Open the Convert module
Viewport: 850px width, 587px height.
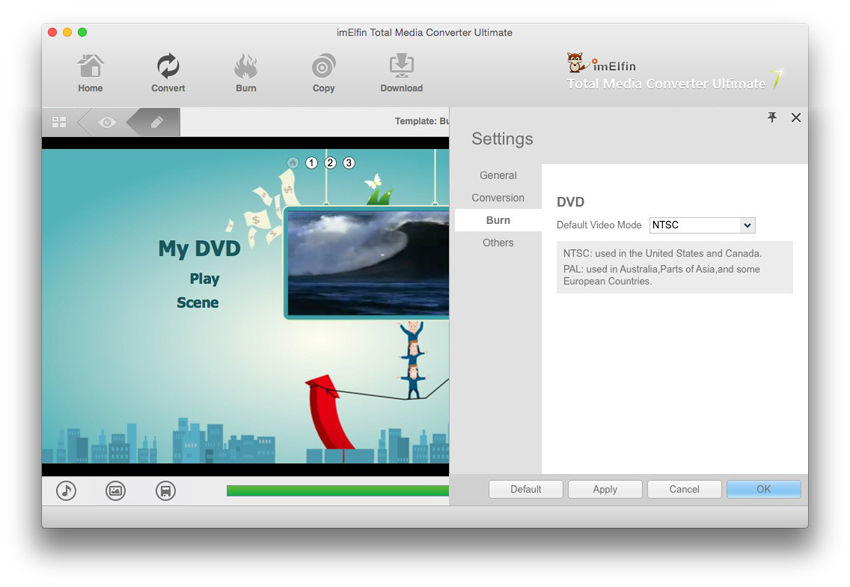tap(168, 73)
